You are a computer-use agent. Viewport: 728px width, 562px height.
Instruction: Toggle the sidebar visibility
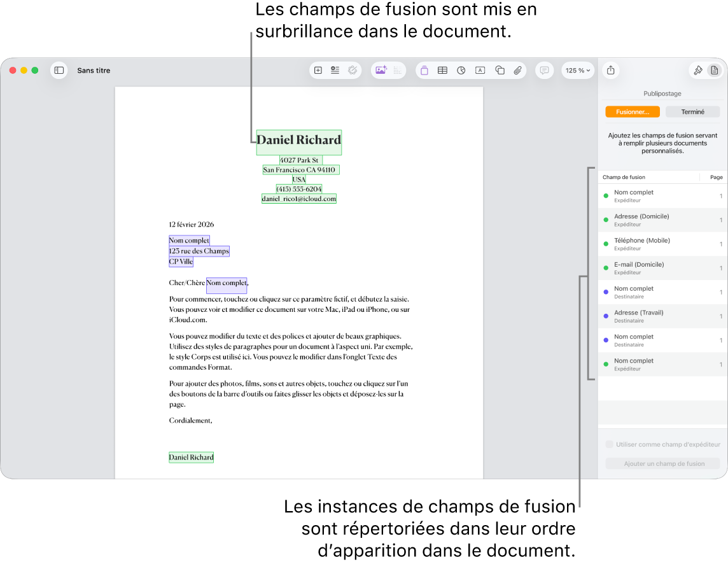coord(59,70)
